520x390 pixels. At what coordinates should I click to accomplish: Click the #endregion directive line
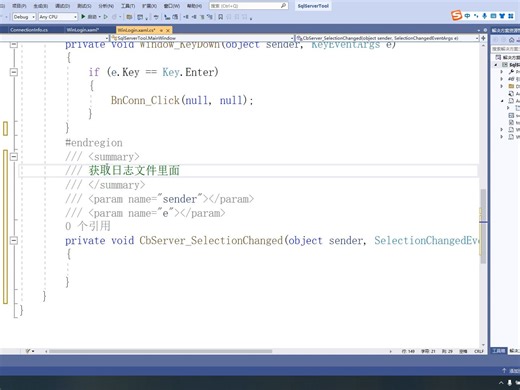coord(94,143)
